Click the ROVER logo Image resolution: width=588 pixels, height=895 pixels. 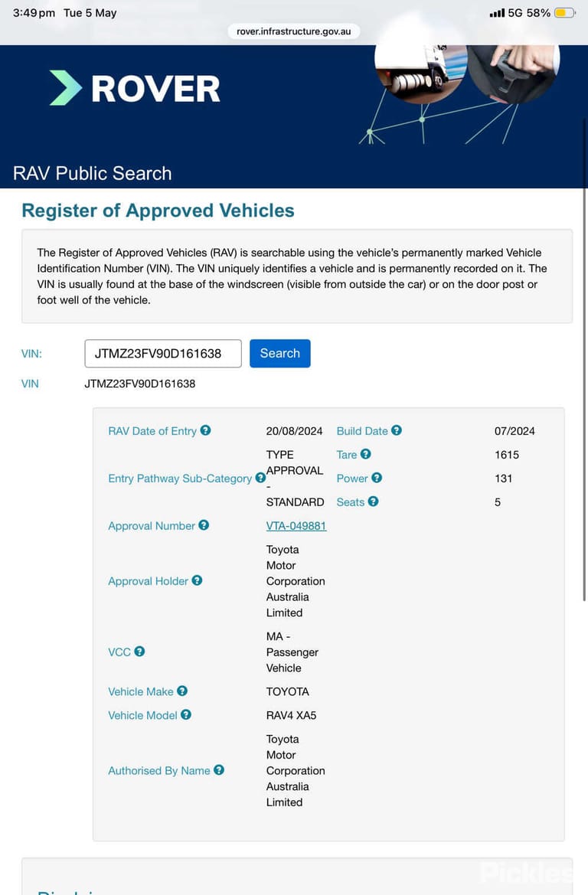point(135,89)
